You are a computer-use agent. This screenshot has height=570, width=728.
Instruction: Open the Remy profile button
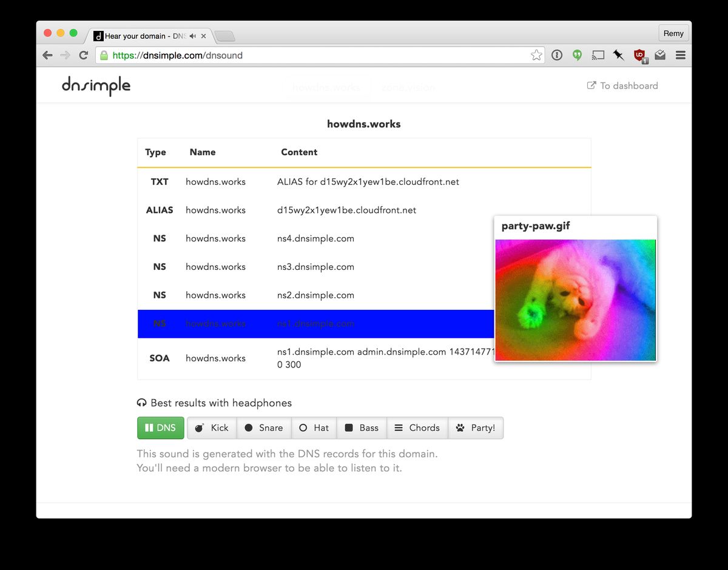(x=673, y=33)
